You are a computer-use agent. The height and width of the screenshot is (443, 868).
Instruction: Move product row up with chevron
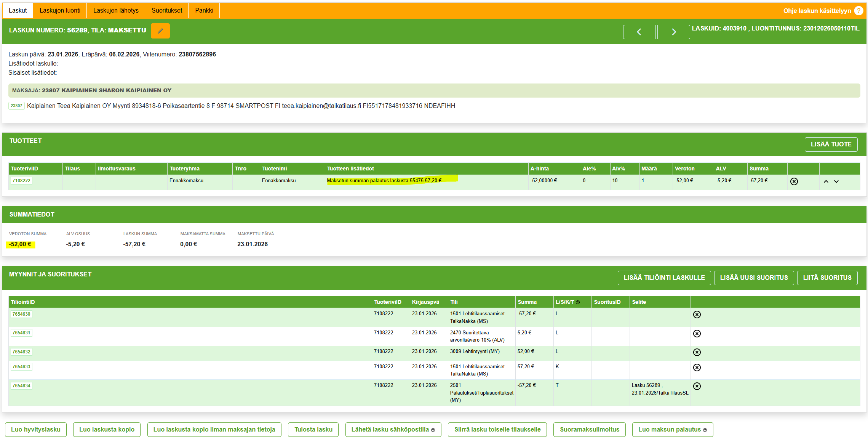(x=826, y=181)
